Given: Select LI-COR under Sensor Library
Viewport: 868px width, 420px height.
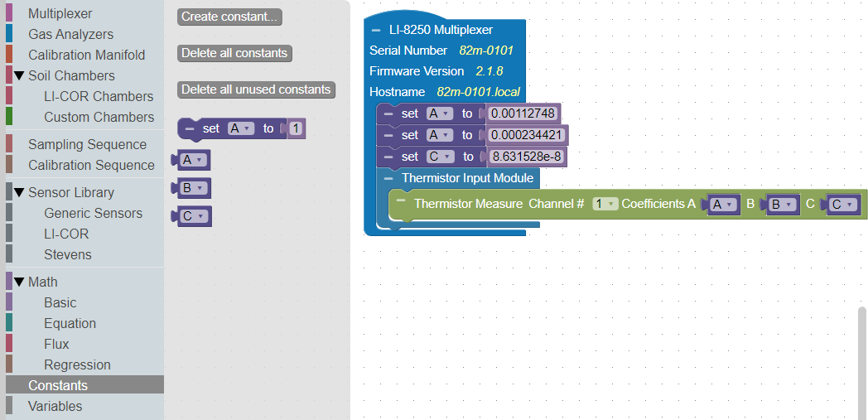Looking at the screenshot, I should click(x=66, y=234).
